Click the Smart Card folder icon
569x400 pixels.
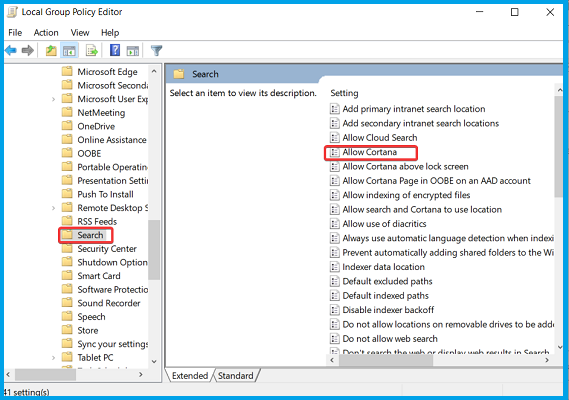67,275
